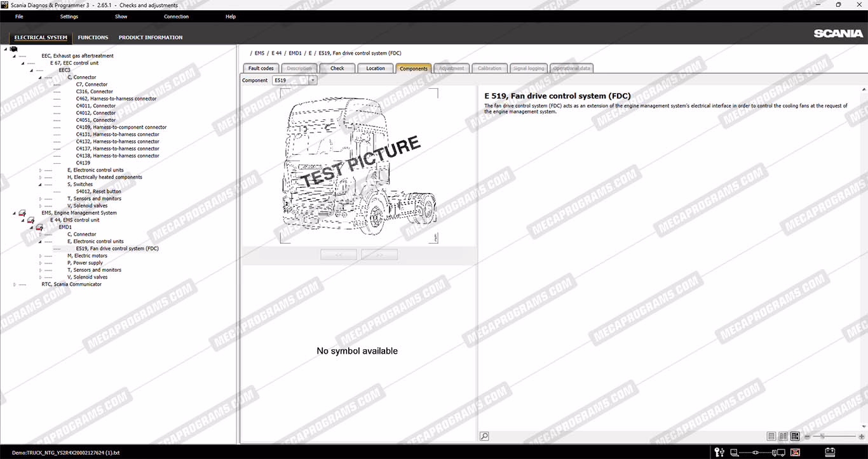Click zoom out minus icon

[x=808, y=437]
